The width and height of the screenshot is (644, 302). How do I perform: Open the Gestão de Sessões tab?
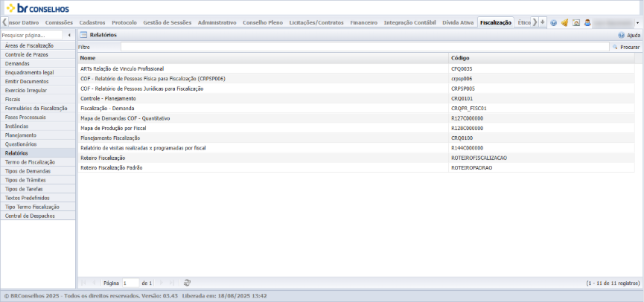click(168, 22)
